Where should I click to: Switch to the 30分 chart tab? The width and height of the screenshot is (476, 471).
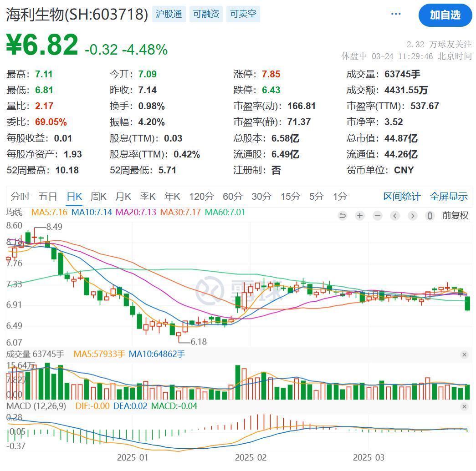click(x=261, y=197)
